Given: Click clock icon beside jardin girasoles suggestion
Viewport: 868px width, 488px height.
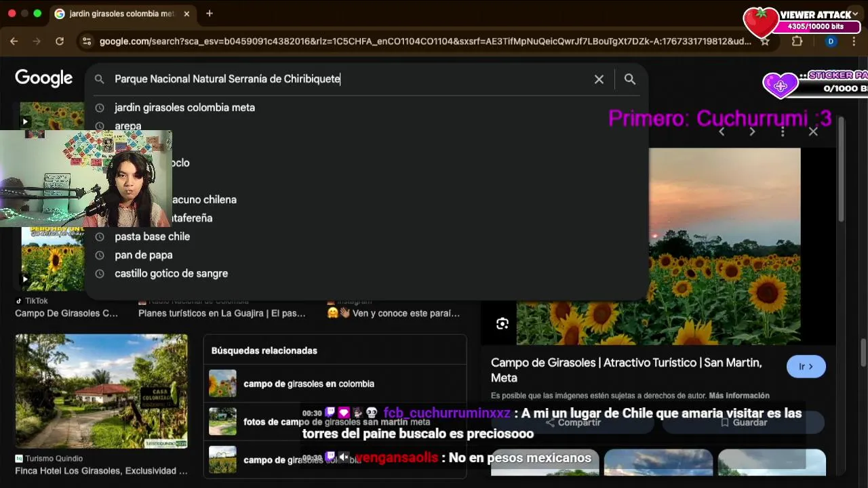Looking at the screenshot, I should click(x=100, y=108).
